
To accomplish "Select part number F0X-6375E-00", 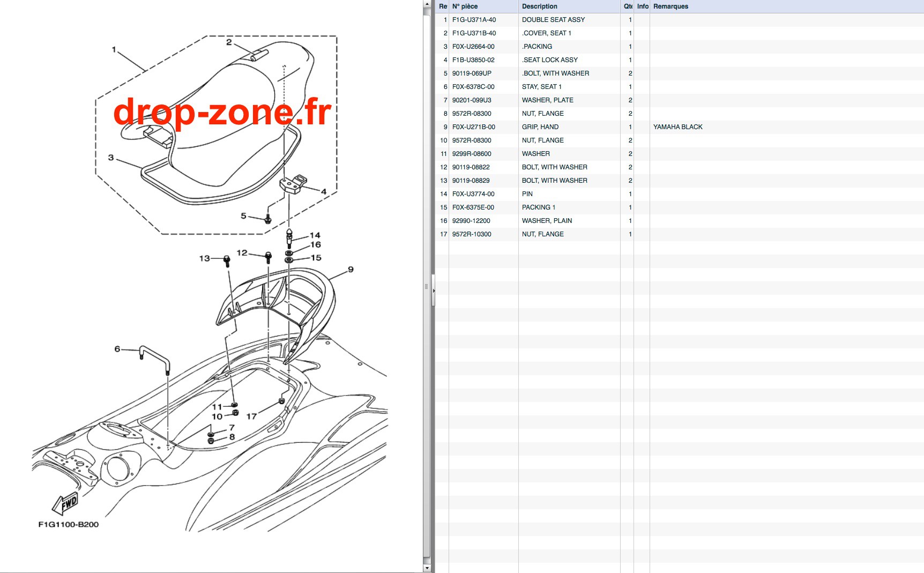I will tap(473, 207).
